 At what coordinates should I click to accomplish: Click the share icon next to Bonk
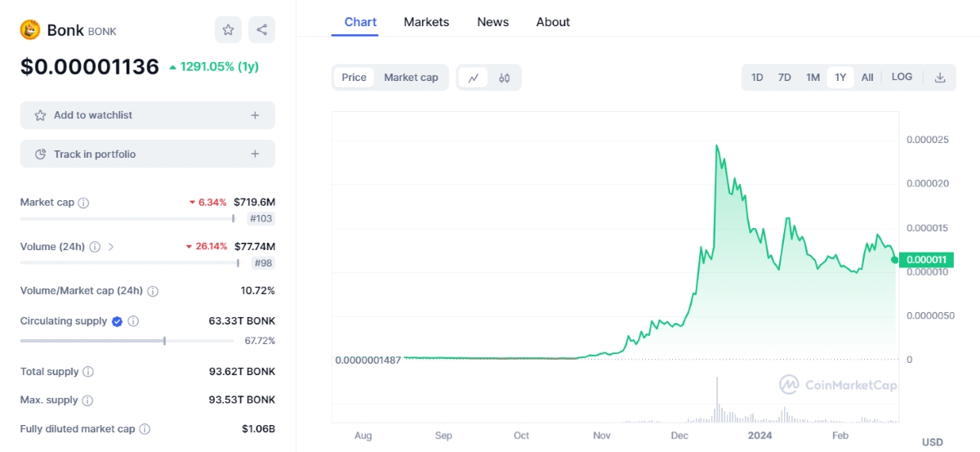[261, 30]
